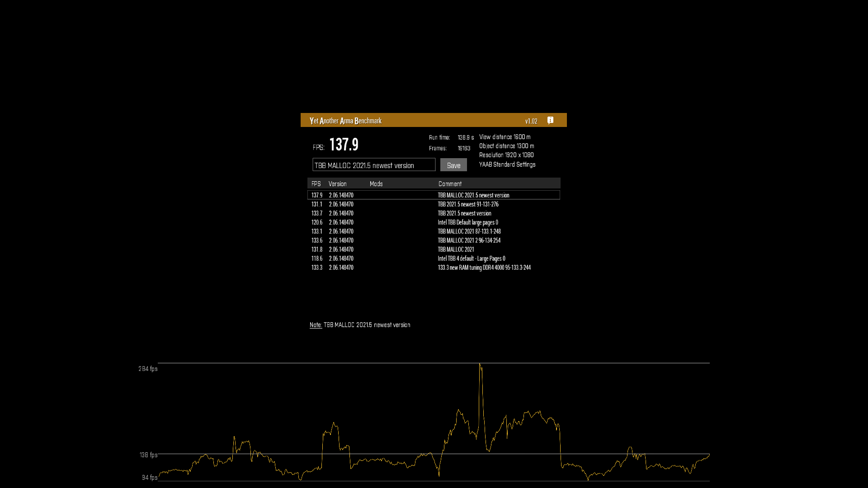Select the 131.1 FPS result row
The width and height of the screenshot is (868, 488).
[x=434, y=204]
